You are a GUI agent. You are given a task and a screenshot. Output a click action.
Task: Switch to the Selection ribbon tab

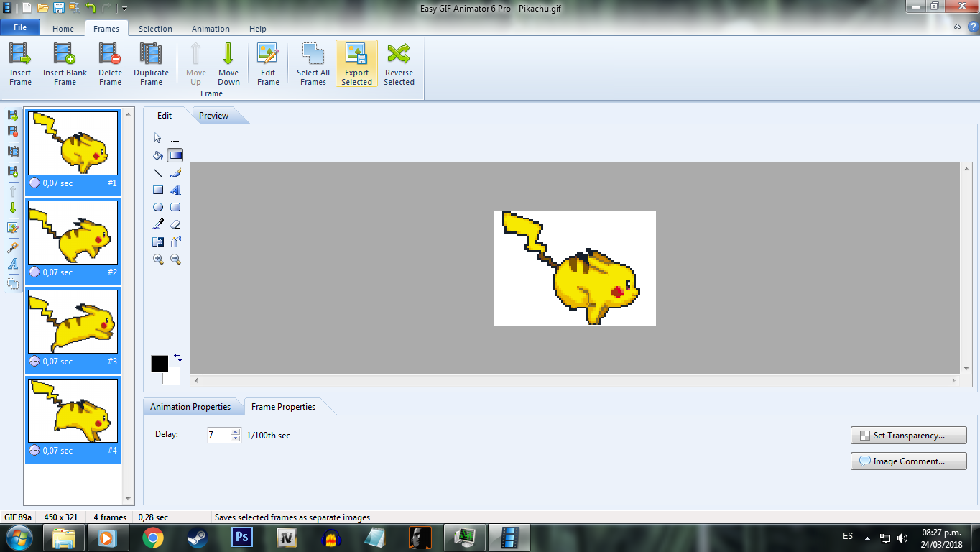155,29
